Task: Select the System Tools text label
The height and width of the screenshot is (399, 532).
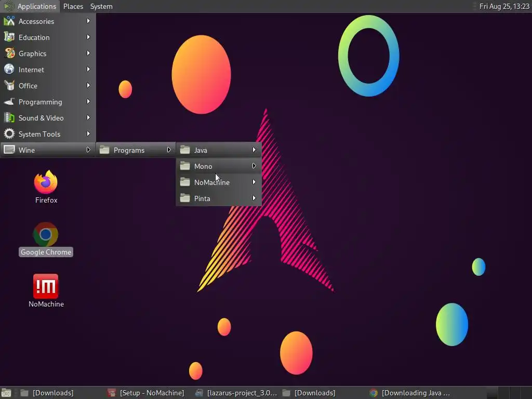Action: click(39, 134)
